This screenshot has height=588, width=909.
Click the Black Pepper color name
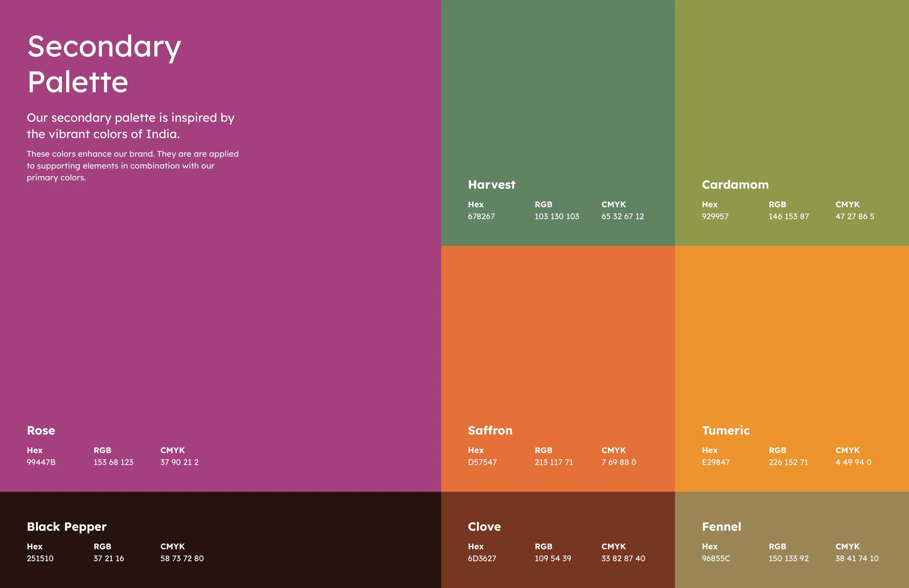(x=67, y=527)
